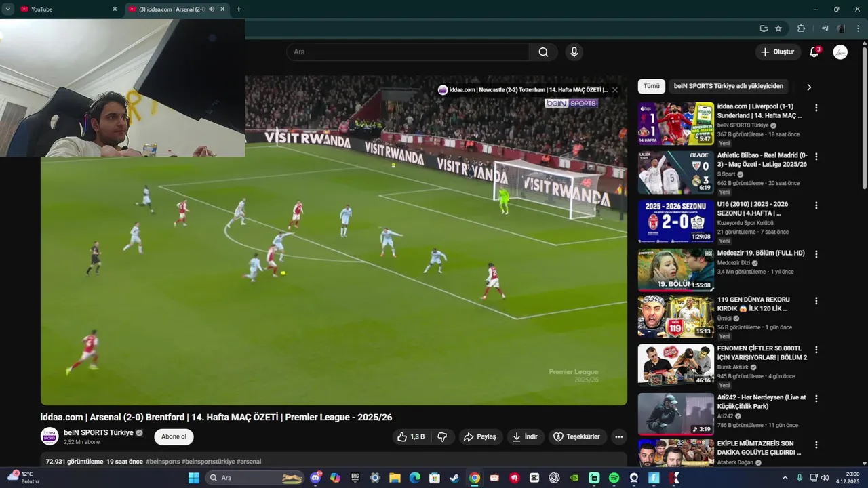The width and height of the screenshot is (868, 488).
Task: Click the beIN SPORTS channel avatar
Action: point(50,437)
